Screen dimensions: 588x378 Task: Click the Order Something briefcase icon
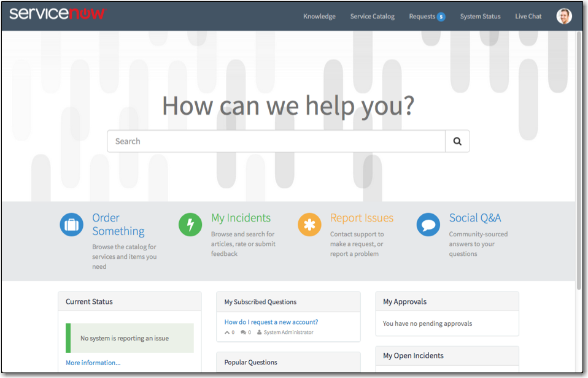[x=71, y=225]
